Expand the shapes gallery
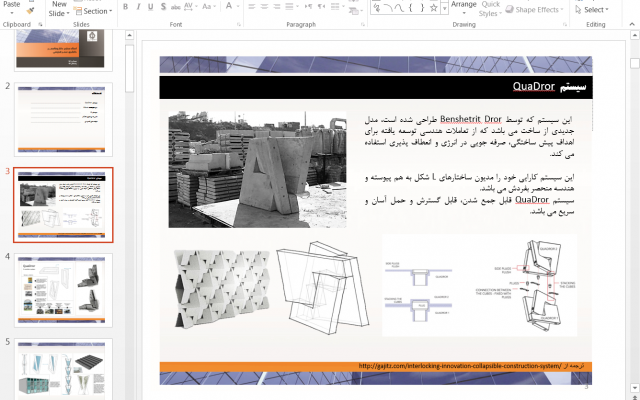This screenshot has width=640, height=400. (444, 9)
